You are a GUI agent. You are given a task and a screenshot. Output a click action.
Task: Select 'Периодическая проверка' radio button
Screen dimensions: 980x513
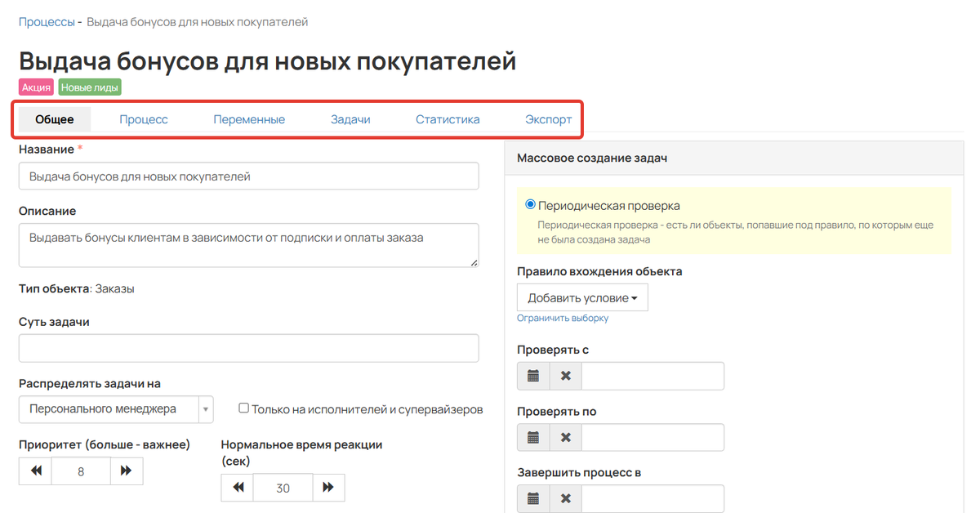(531, 205)
